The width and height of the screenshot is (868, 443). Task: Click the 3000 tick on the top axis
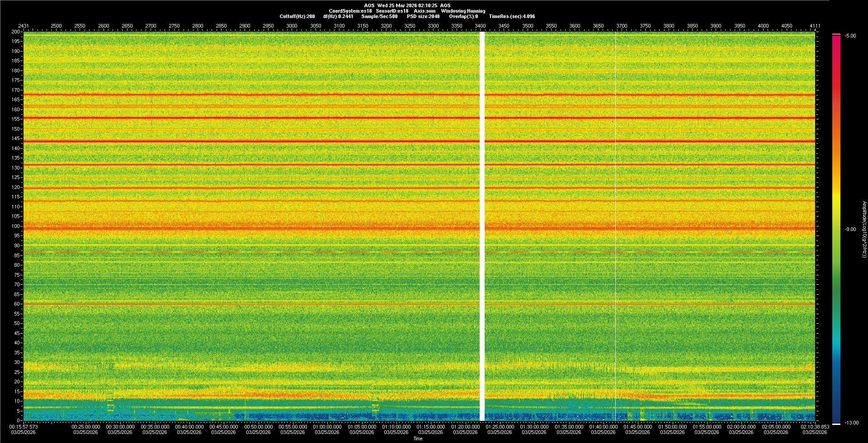(292, 26)
